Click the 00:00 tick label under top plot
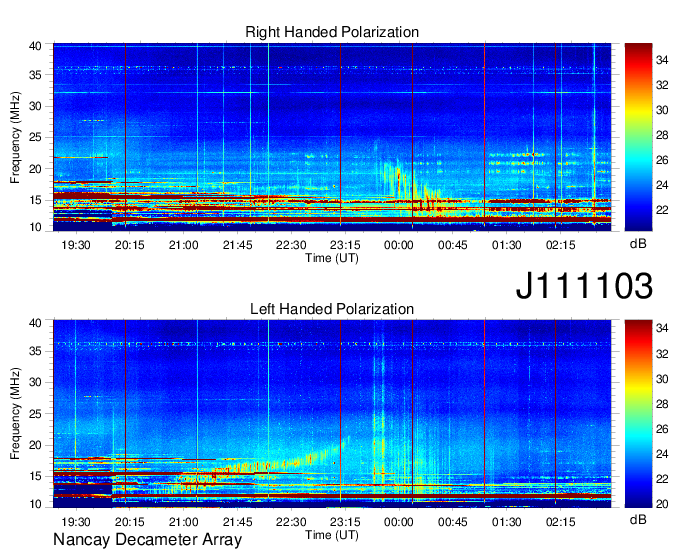 pos(399,245)
